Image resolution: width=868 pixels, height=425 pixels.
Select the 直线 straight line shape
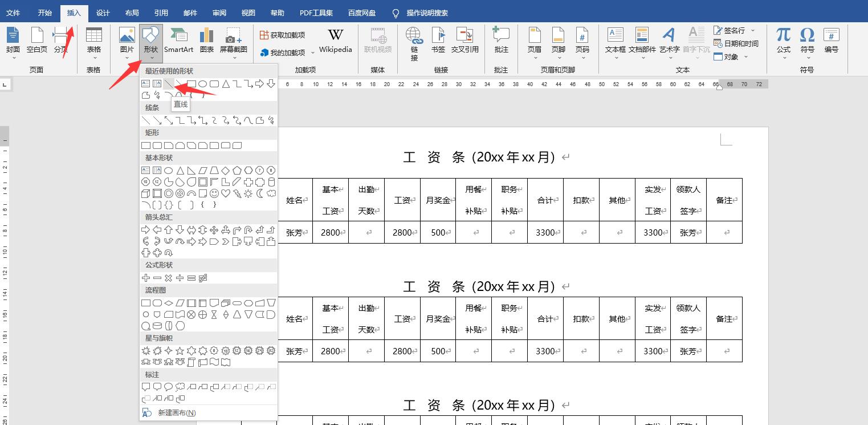click(169, 84)
